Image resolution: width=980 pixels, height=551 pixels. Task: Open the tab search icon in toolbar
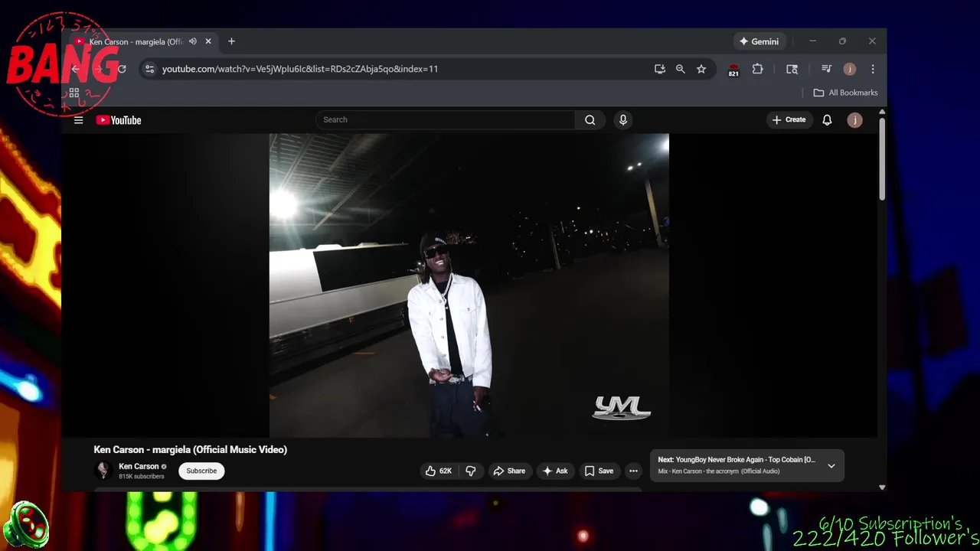(792, 69)
